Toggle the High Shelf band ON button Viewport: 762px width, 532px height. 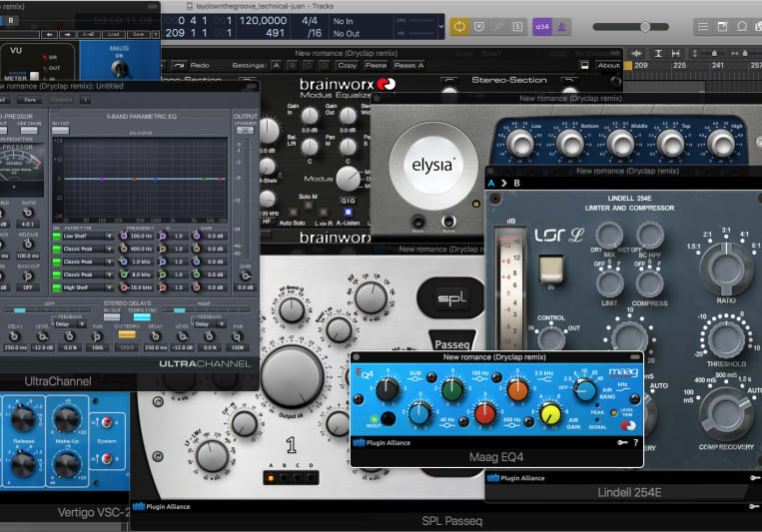pyautogui.click(x=56, y=287)
